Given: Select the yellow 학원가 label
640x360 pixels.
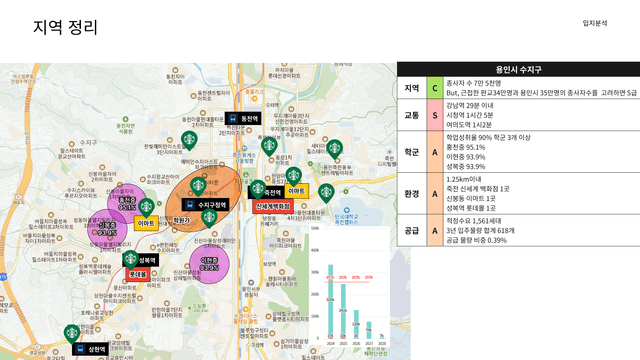Looking at the screenshot, I should click(181, 220).
